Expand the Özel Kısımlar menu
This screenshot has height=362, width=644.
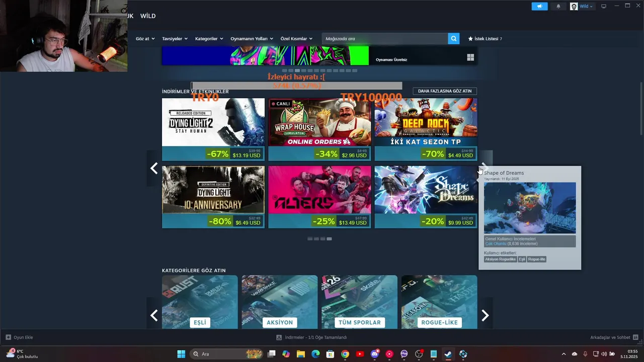296,39
